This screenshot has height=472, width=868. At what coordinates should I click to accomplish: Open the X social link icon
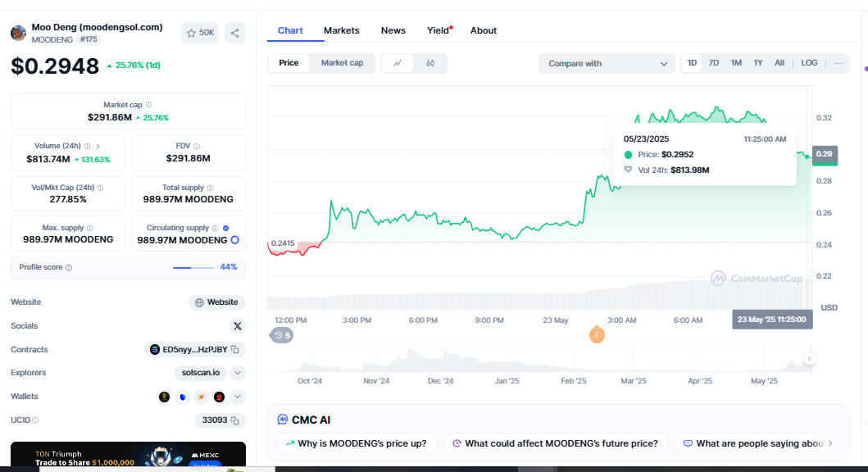(238, 326)
